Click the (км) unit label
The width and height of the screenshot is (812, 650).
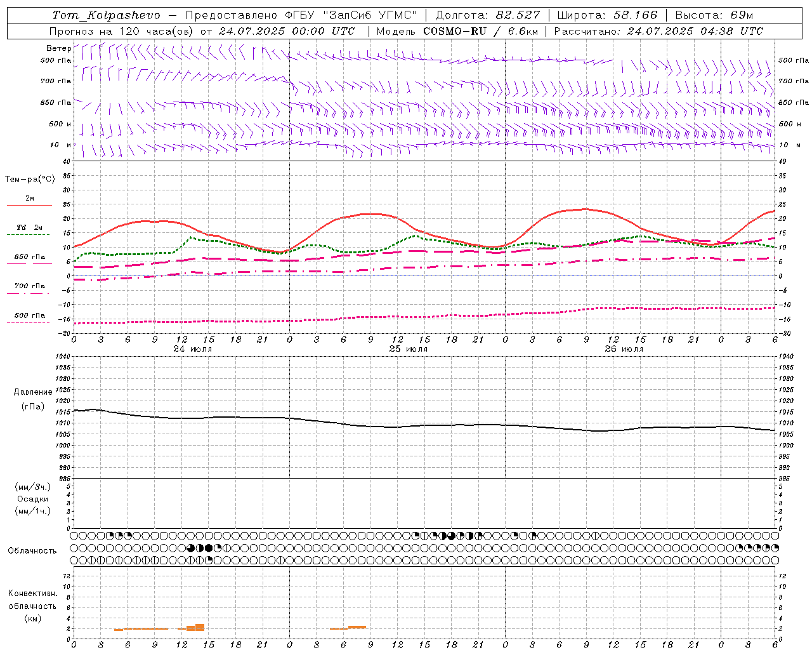point(32,618)
